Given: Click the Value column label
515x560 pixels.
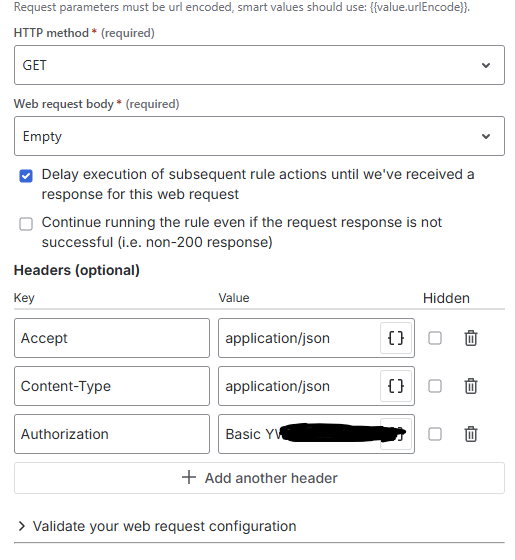Looking at the screenshot, I should coord(234,298).
